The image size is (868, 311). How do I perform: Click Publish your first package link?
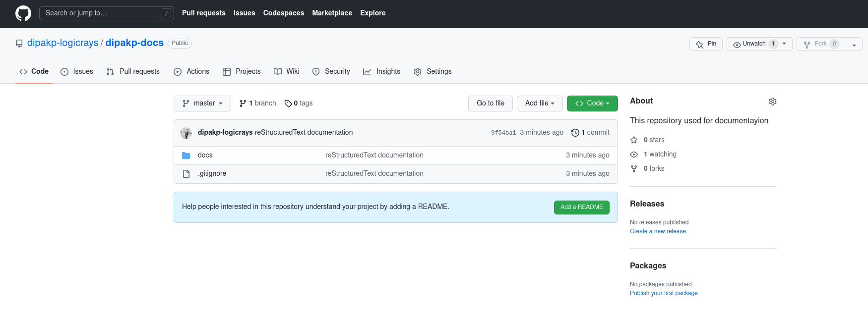click(x=664, y=294)
